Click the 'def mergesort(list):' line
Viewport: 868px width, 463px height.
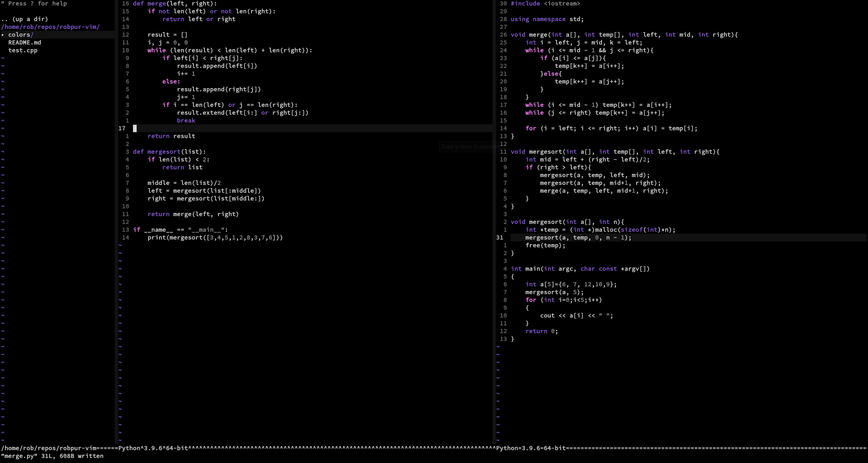coord(170,152)
